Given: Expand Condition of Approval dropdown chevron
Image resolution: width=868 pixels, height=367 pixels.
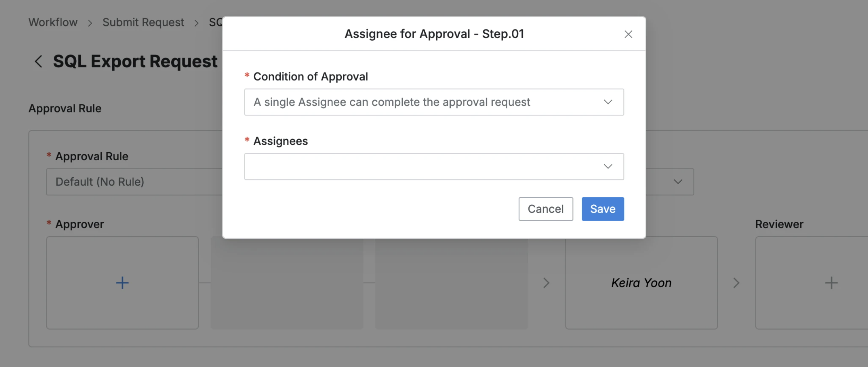Looking at the screenshot, I should (608, 102).
